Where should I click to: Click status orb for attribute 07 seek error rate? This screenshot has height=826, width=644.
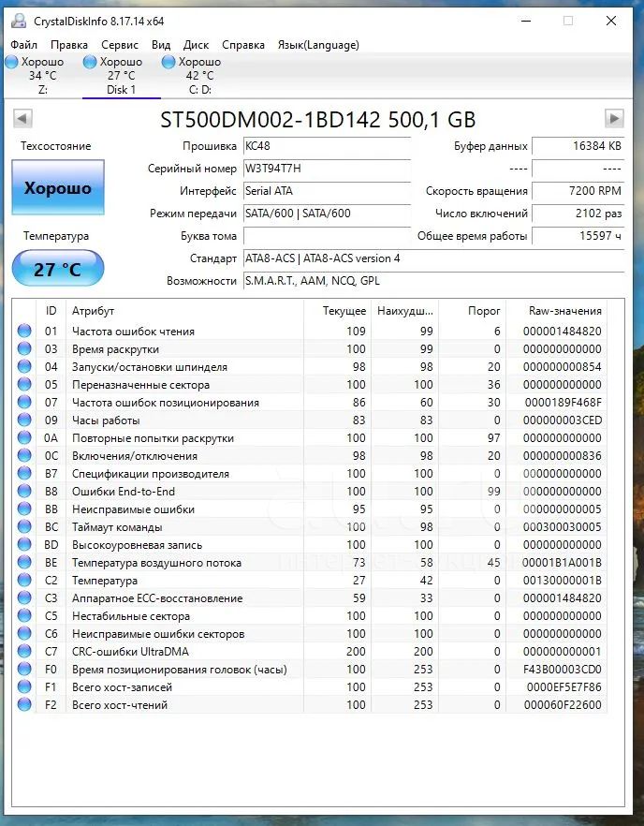pyautogui.click(x=24, y=402)
